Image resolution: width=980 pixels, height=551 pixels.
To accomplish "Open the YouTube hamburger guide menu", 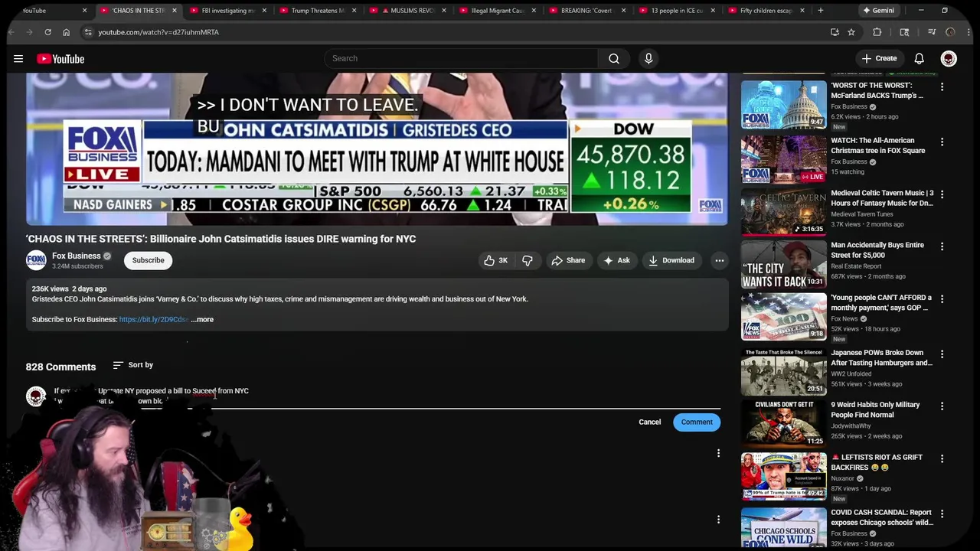I will [18, 59].
